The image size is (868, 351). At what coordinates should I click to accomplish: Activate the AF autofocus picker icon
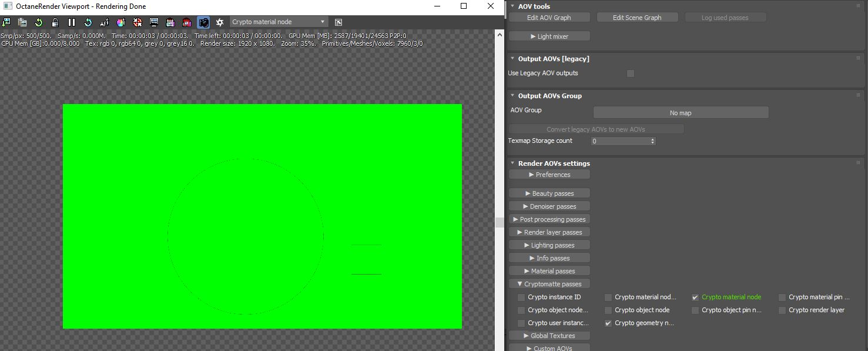coord(105,22)
